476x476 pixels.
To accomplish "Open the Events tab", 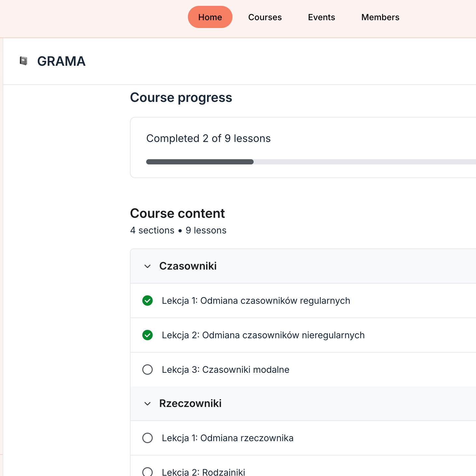I will 321,17.
